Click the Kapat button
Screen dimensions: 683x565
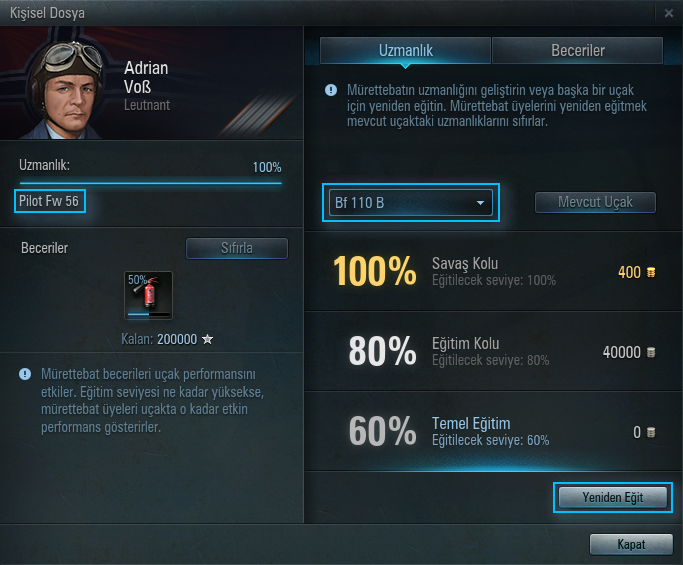pyautogui.click(x=631, y=544)
